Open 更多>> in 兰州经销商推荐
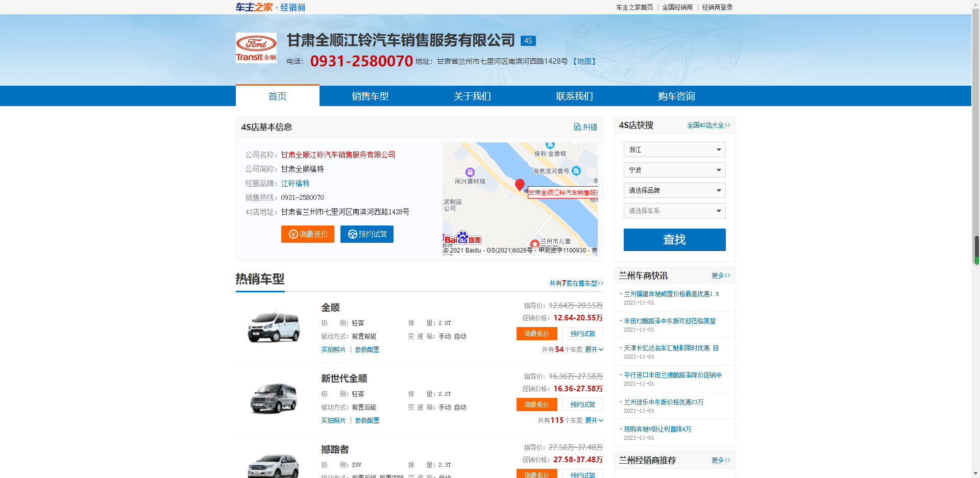980x478 pixels. pos(721,460)
